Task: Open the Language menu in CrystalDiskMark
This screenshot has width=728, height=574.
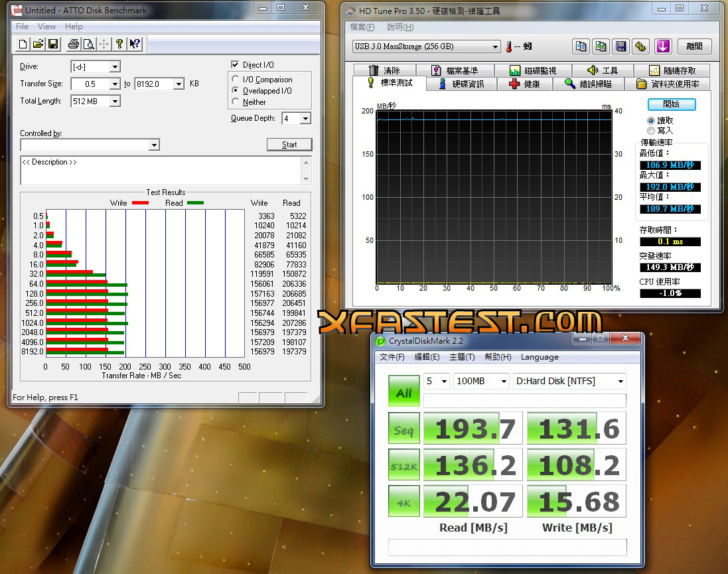Action: click(540, 356)
